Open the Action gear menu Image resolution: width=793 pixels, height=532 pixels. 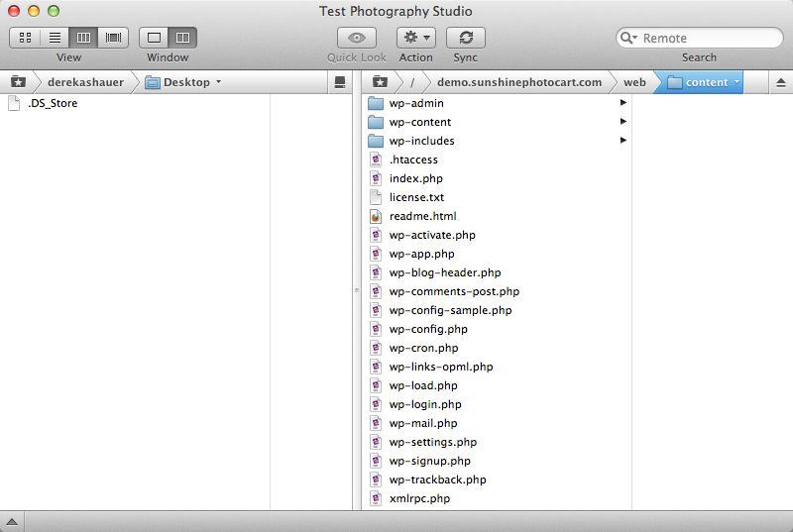click(415, 38)
